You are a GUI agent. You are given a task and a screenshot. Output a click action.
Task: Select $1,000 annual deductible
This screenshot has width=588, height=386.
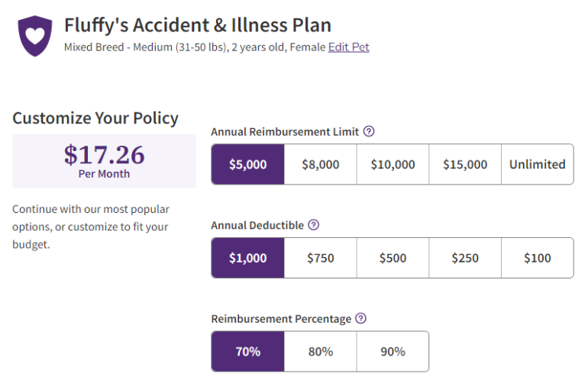(x=248, y=258)
